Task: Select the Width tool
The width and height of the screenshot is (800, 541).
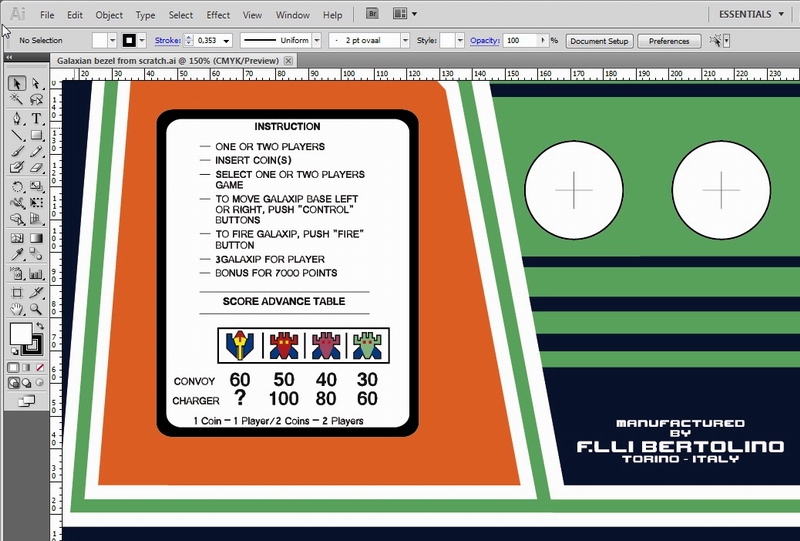Action: coord(17,203)
